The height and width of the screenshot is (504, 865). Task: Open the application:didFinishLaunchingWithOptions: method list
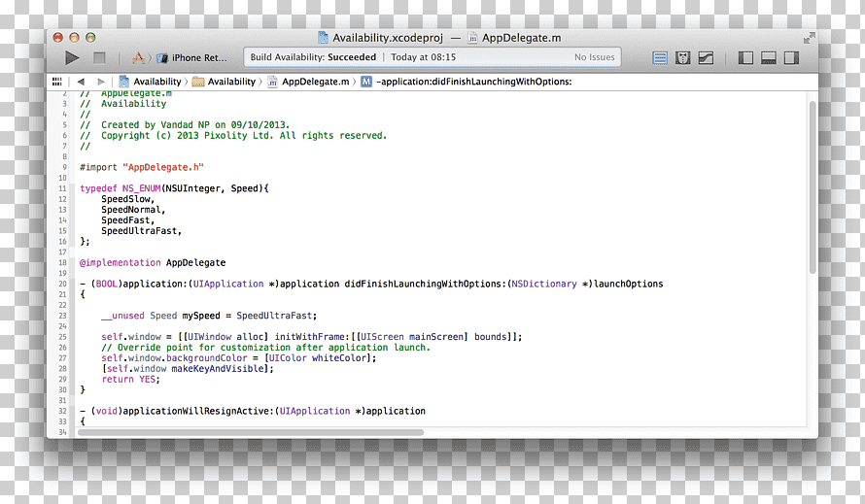pos(474,82)
